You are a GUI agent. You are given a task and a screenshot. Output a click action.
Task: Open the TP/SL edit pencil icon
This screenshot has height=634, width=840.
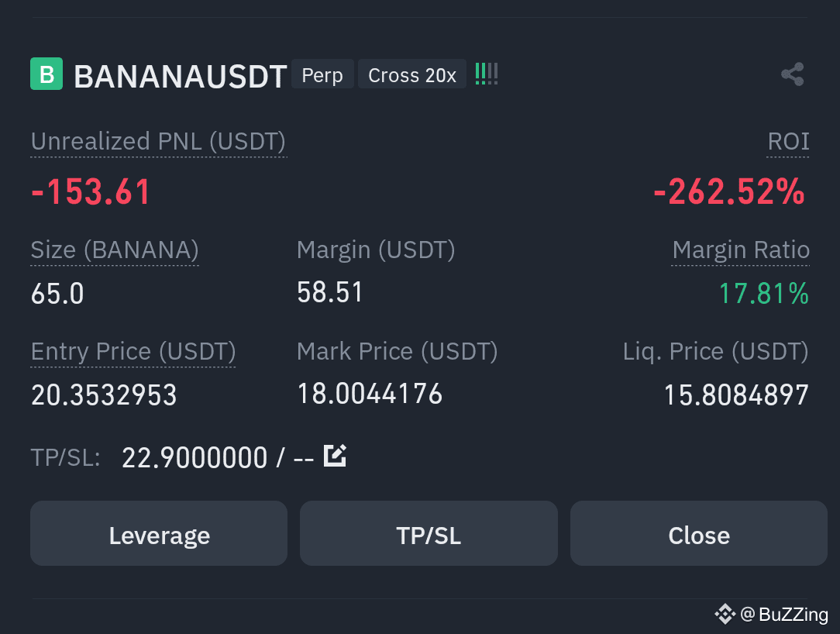(335, 456)
